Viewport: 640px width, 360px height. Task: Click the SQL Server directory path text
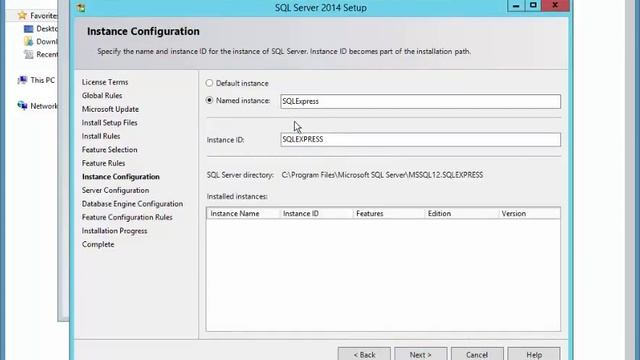(382, 175)
